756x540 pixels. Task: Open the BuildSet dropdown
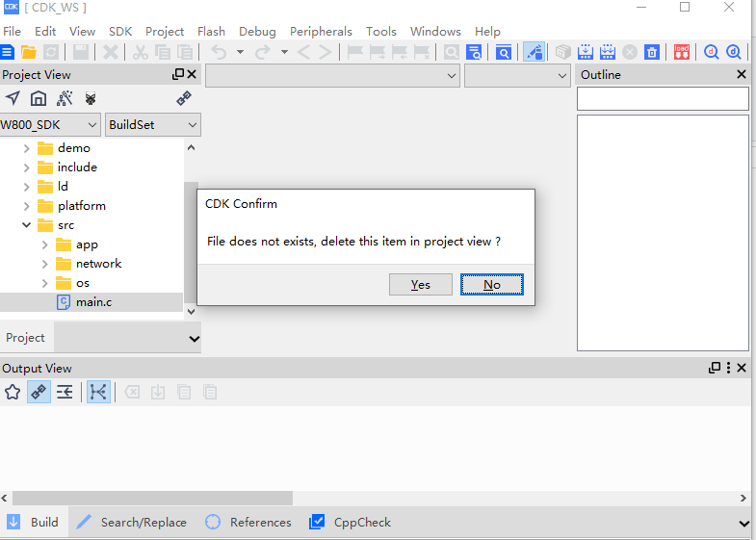pyautogui.click(x=153, y=125)
